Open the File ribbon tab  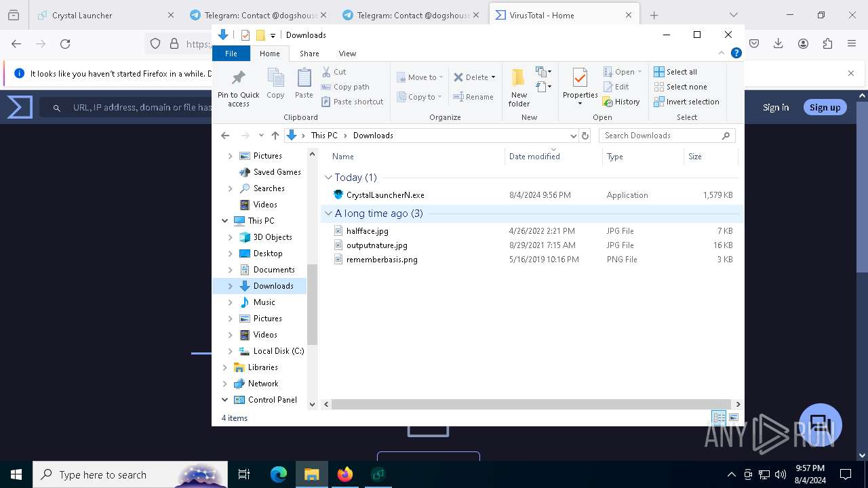point(231,54)
